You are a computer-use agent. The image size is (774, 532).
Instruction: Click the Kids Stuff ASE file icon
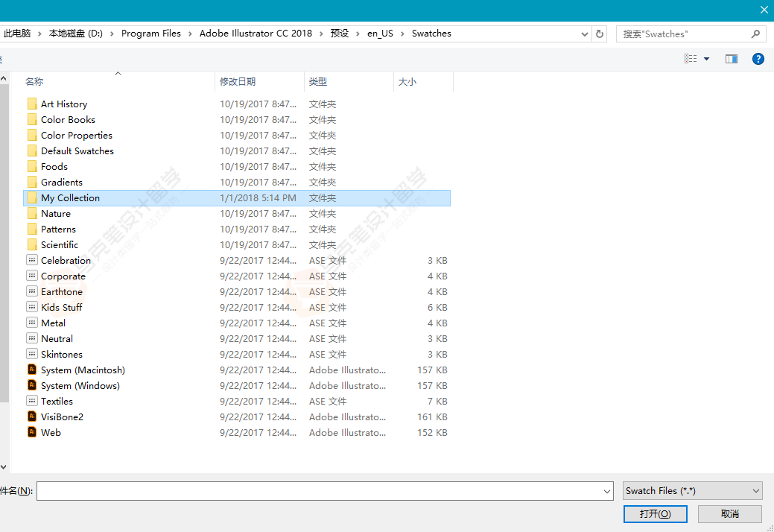pos(32,307)
